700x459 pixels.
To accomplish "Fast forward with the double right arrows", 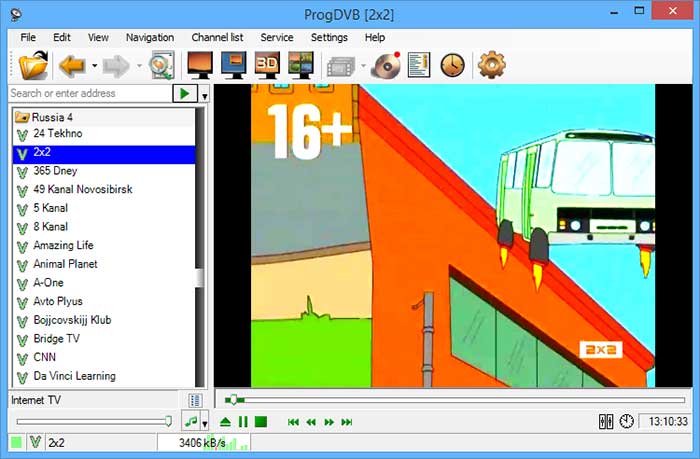I will 329,422.
